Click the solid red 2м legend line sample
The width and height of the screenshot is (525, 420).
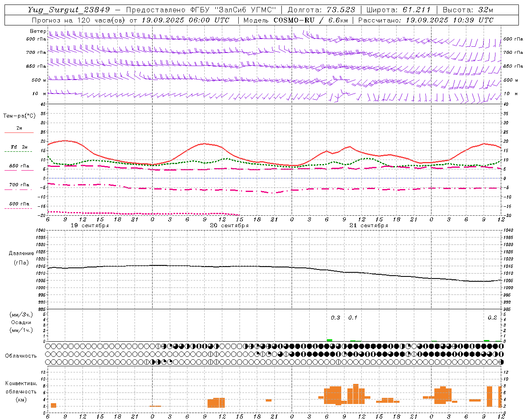coord(19,132)
